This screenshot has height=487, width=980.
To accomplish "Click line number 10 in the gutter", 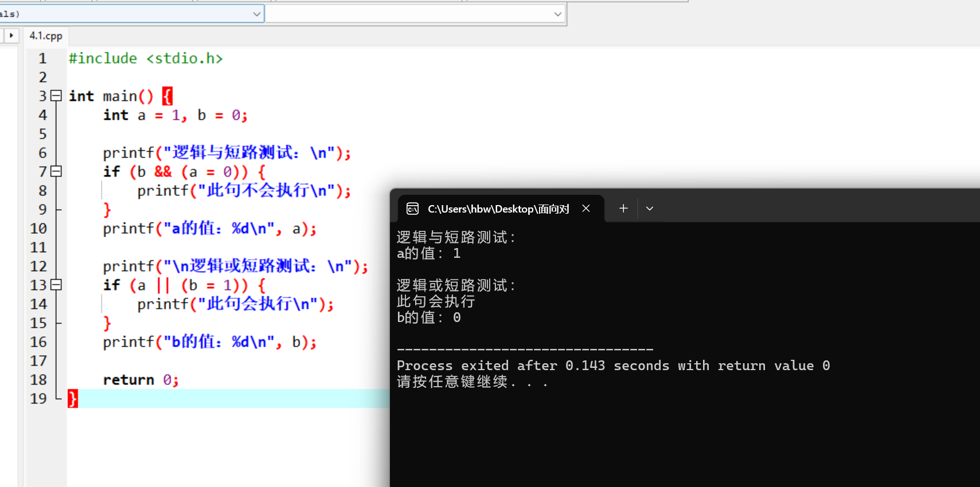I will (x=38, y=229).
